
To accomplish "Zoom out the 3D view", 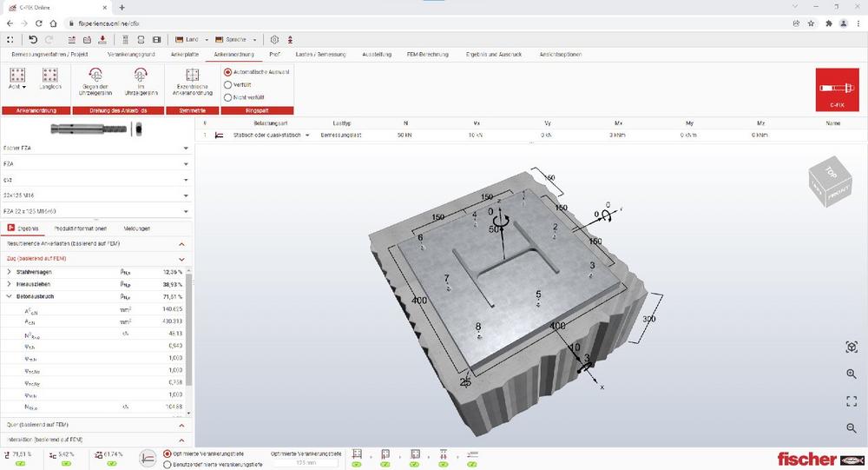I will pyautogui.click(x=852, y=428).
